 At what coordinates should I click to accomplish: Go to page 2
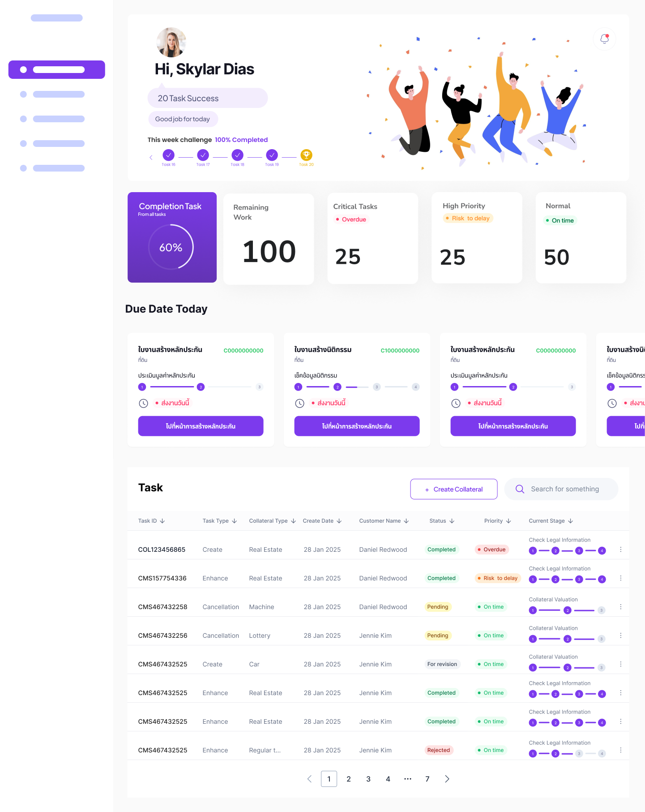click(x=349, y=779)
